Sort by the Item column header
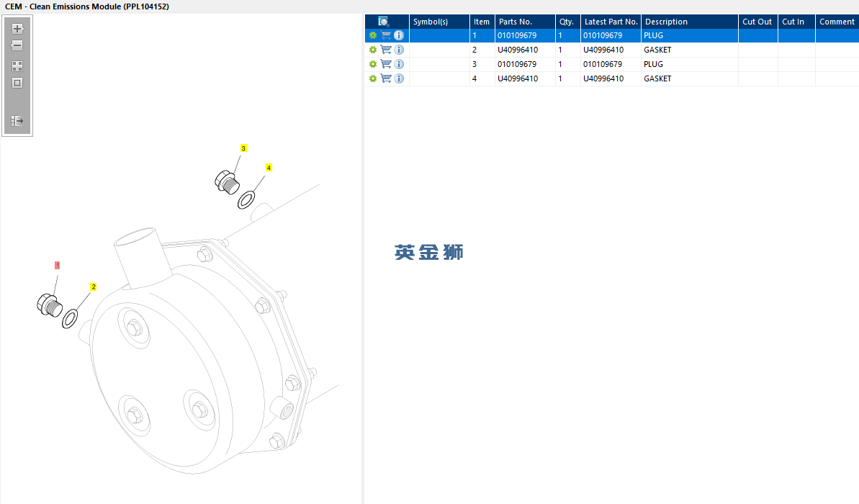This screenshot has width=859, height=504. click(x=482, y=22)
